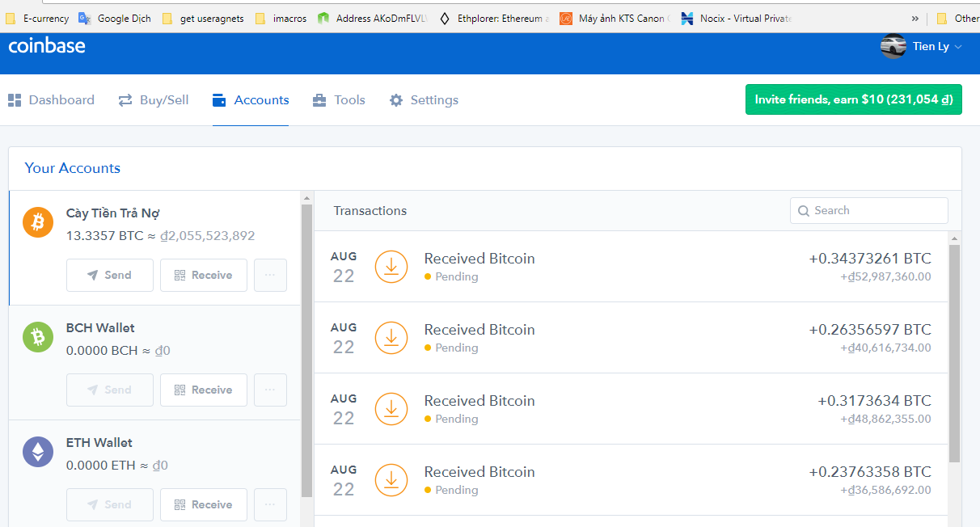Click the Coinbase logo
980x527 pixels.
click(47, 45)
